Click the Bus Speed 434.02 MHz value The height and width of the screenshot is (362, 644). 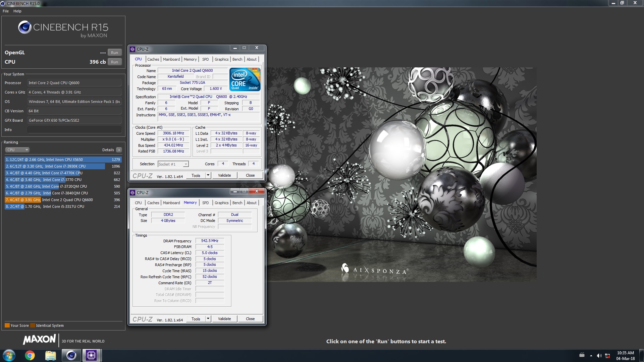point(173,145)
